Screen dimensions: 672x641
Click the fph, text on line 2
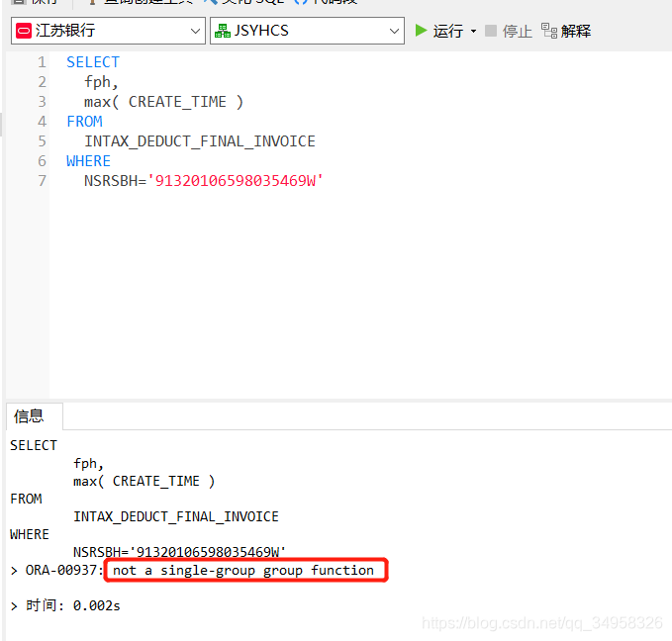tap(101, 82)
